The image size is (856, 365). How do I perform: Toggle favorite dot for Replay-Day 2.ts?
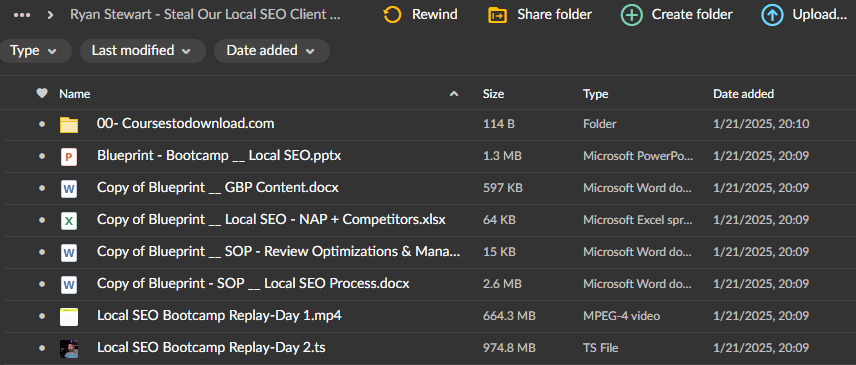(x=42, y=348)
